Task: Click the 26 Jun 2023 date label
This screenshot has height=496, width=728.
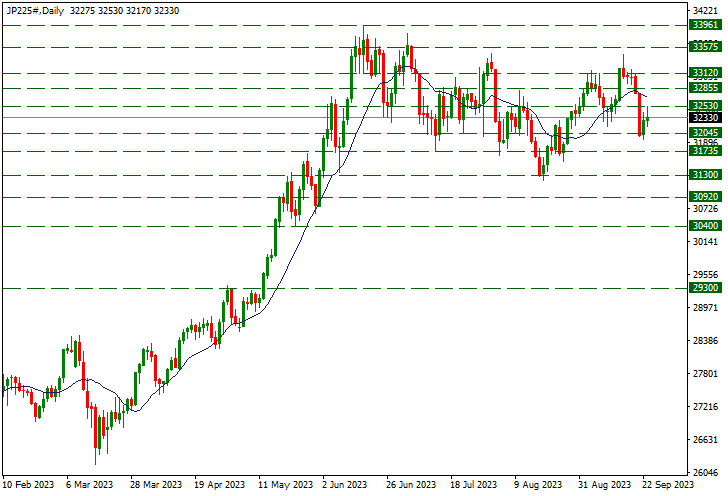Action: [x=411, y=485]
